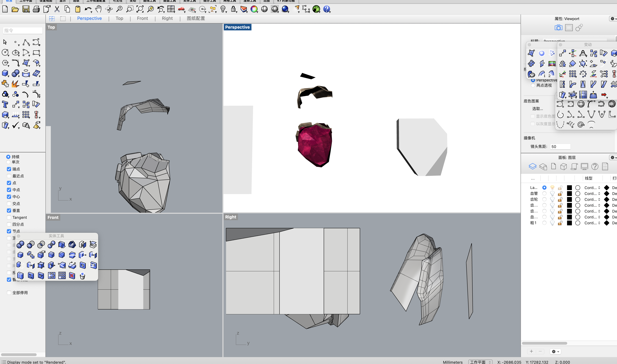This screenshot has width=617, height=364.
Task: Open linetype dropdown for 血管 layer
Action: pos(592,194)
